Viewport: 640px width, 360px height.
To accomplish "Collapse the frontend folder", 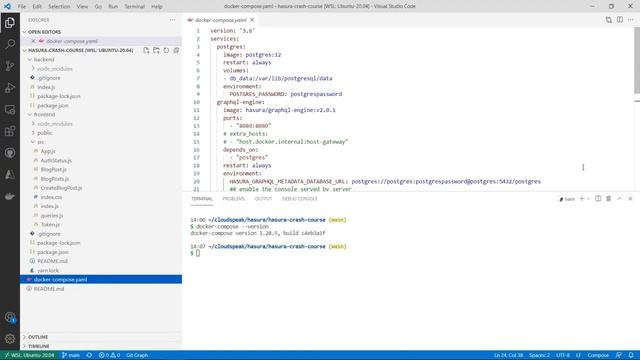I will (x=30, y=115).
